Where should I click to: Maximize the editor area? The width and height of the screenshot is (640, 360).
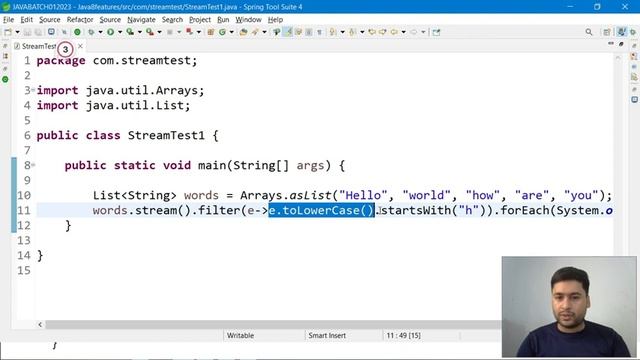click(621, 43)
